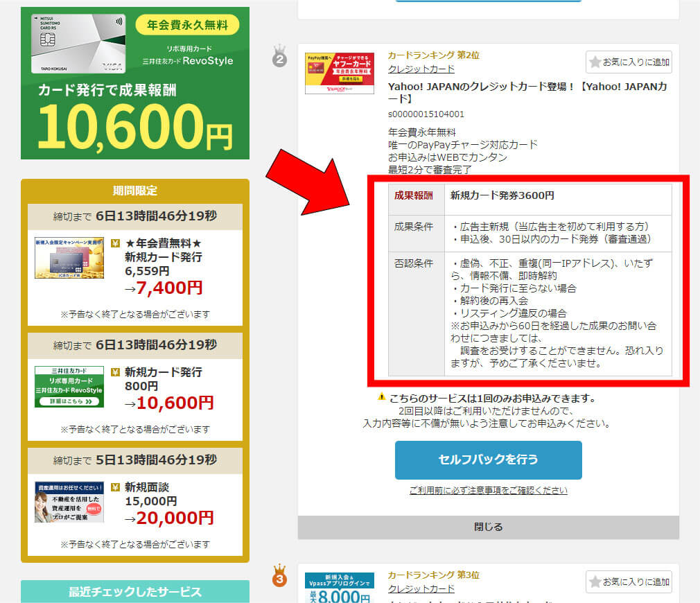Click program ID s00000015104001
The height and width of the screenshot is (603, 700).
pyautogui.click(x=426, y=114)
